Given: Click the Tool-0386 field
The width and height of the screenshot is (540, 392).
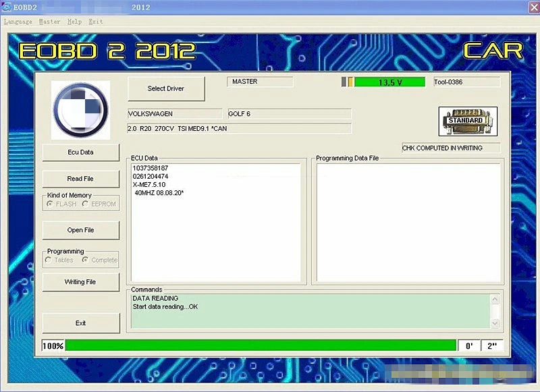Looking at the screenshot, I should [466, 82].
